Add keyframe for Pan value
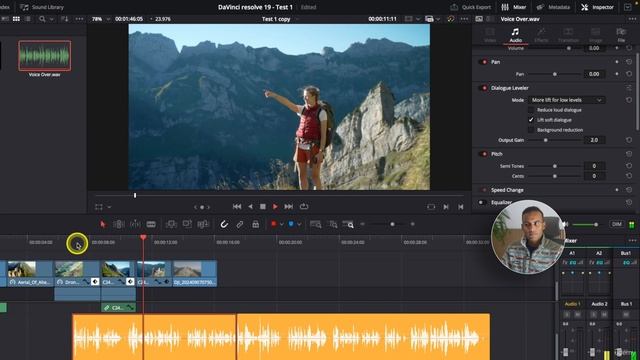Image resolution: width=640 pixels, height=360 pixels. click(x=617, y=74)
